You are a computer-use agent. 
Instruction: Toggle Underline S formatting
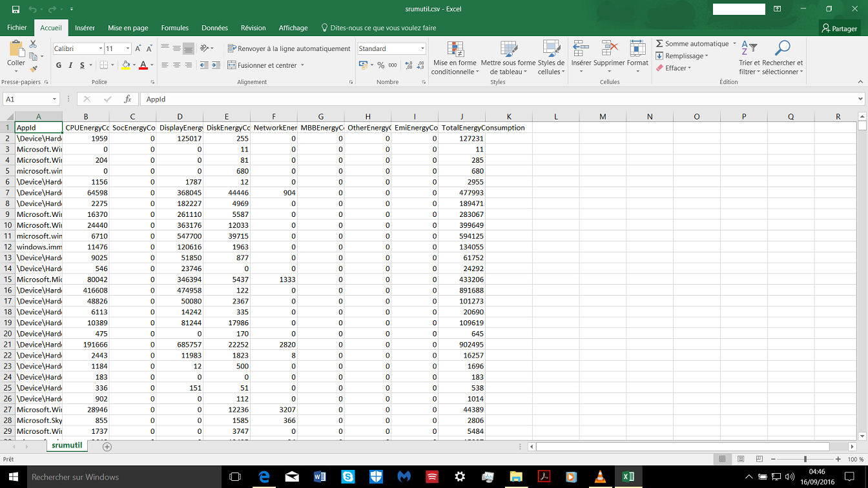point(82,65)
